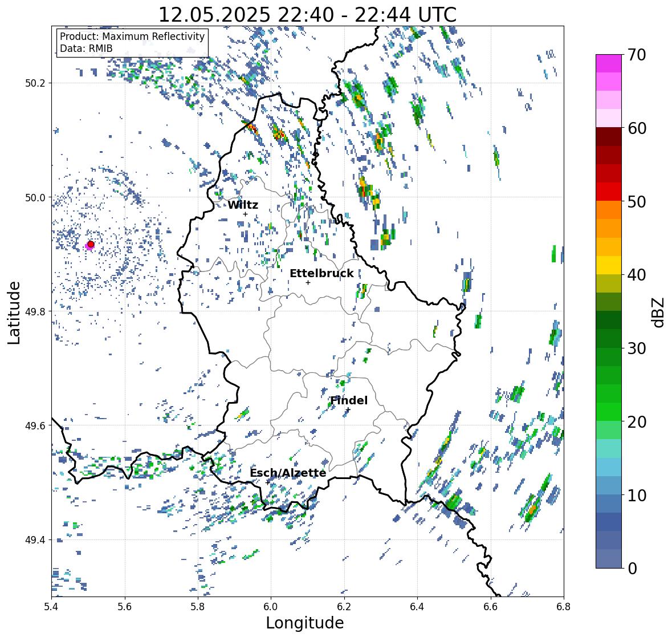Click the latitude tick 49.8

point(35,311)
